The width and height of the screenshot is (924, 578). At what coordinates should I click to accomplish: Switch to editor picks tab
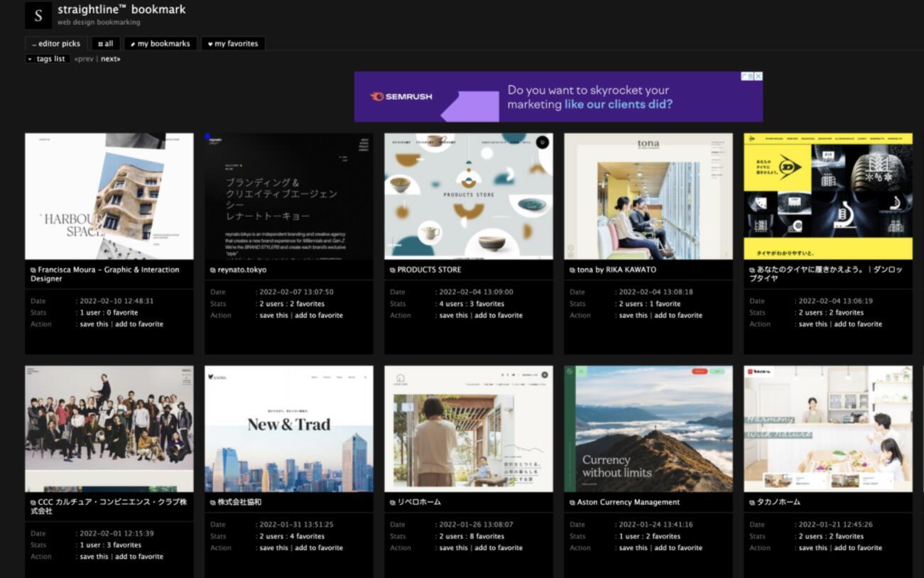[56, 44]
